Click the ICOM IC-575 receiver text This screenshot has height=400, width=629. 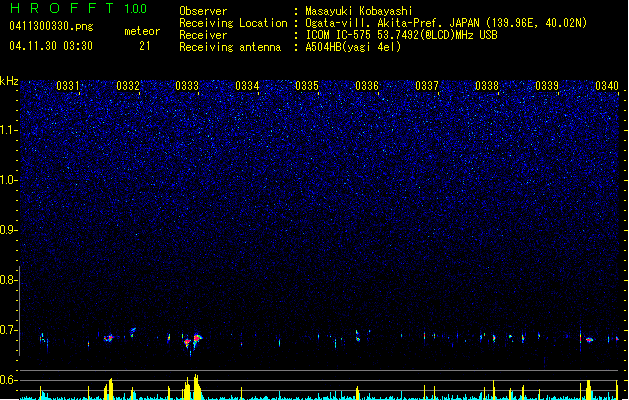(x=401, y=35)
